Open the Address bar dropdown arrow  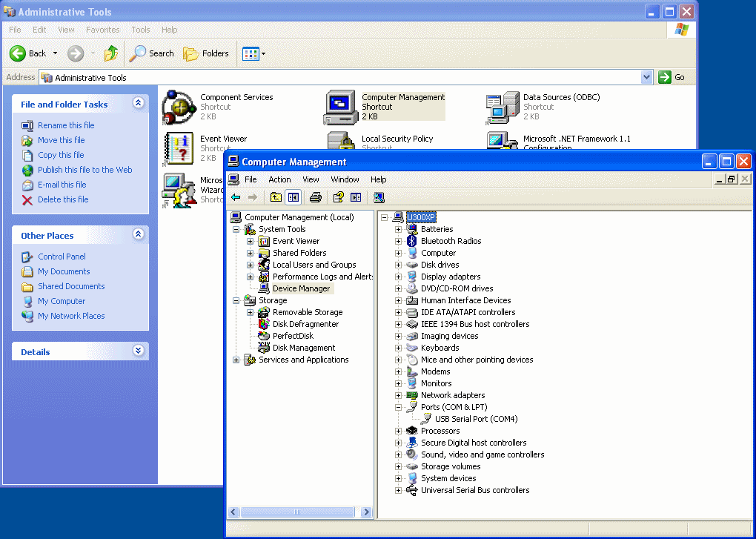coord(646,77)
